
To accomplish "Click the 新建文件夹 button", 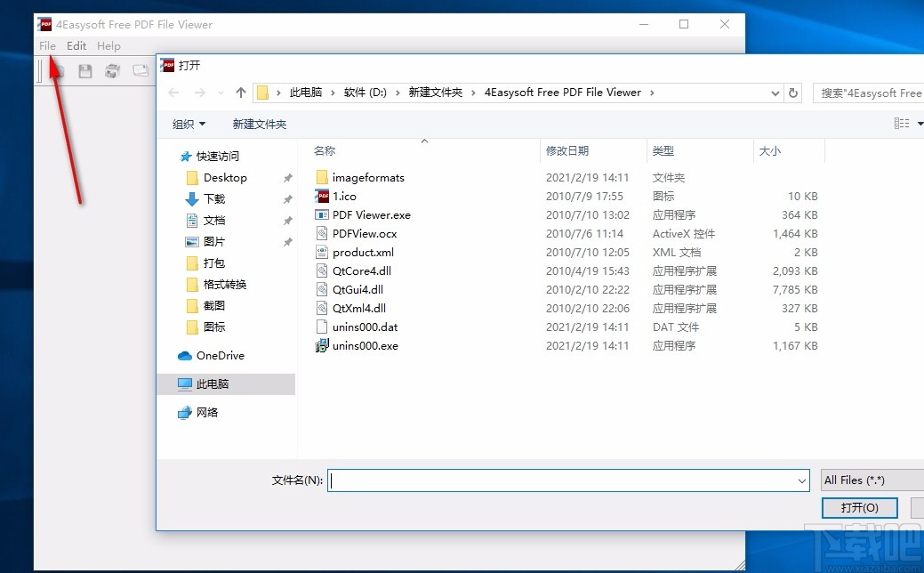I will click(259, 124).
